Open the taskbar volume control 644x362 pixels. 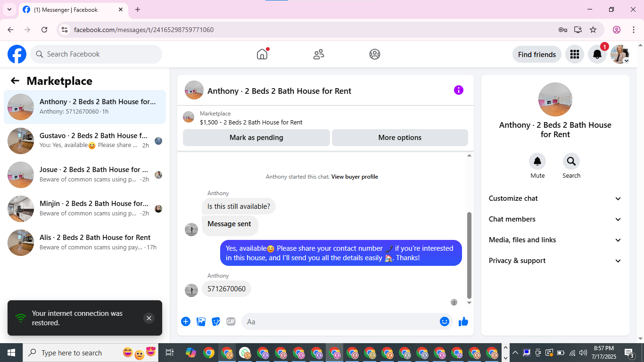click(x=583, y=353)
